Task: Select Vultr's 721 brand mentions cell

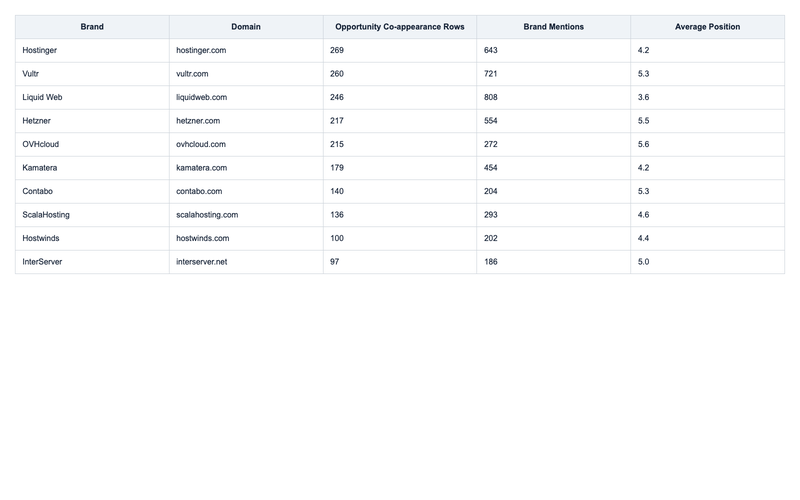Action: [554, 74]
